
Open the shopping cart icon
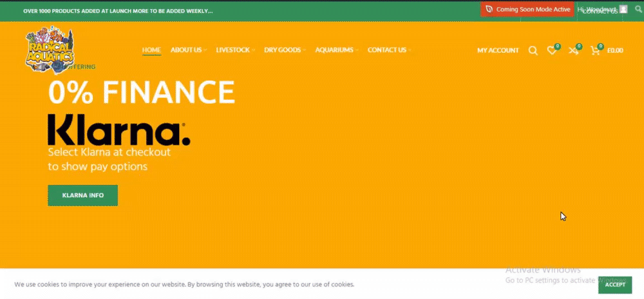(x=594, y=50)
